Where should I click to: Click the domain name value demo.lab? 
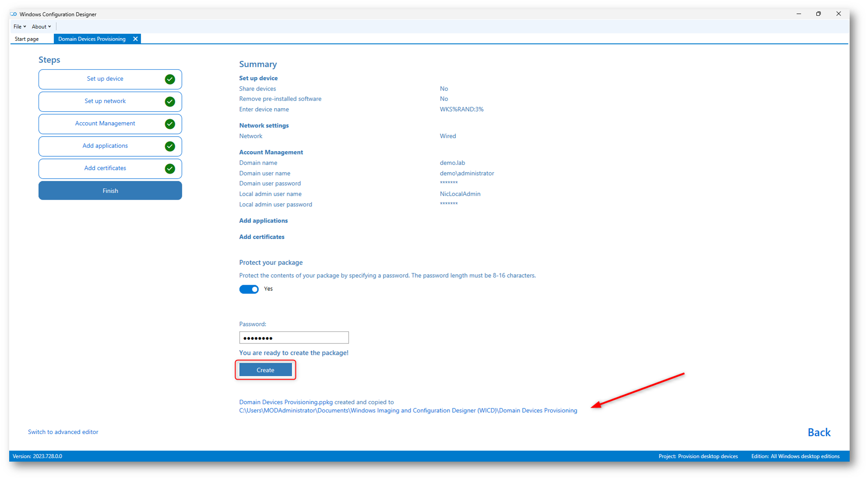tap(452, 163)
